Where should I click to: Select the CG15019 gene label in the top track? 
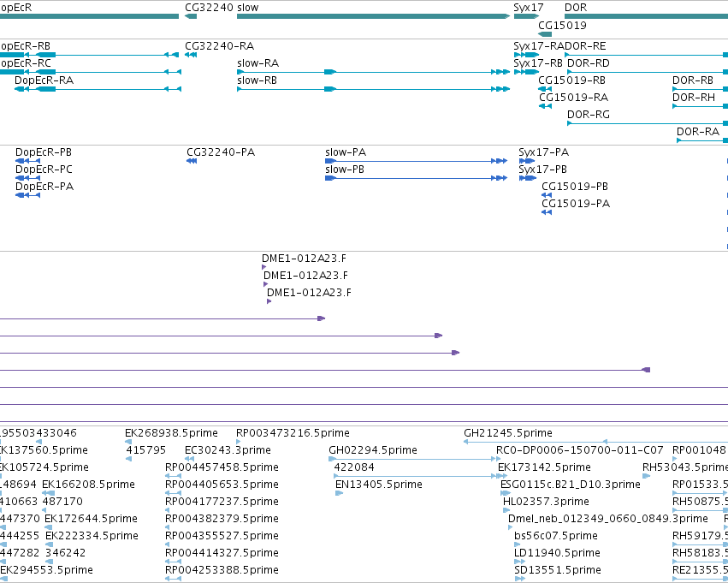(562, 26)
